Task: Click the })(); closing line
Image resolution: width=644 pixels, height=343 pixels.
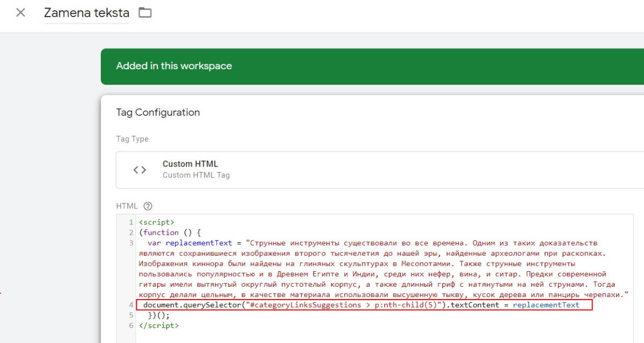Action: [158, 315]
